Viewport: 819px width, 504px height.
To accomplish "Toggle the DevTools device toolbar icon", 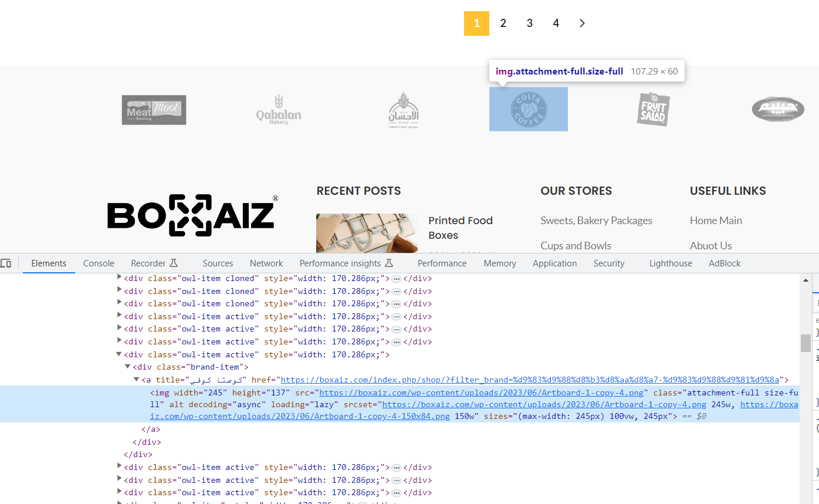I will (6, 263).
